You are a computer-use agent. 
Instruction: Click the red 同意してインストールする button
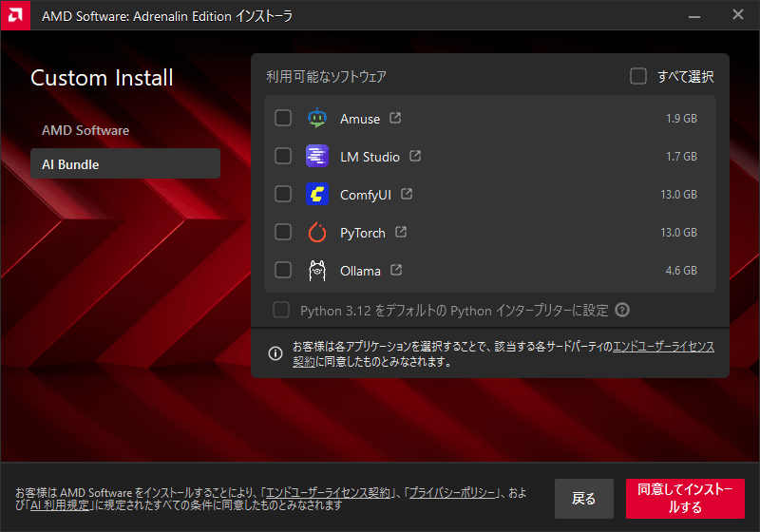(685, 499)
